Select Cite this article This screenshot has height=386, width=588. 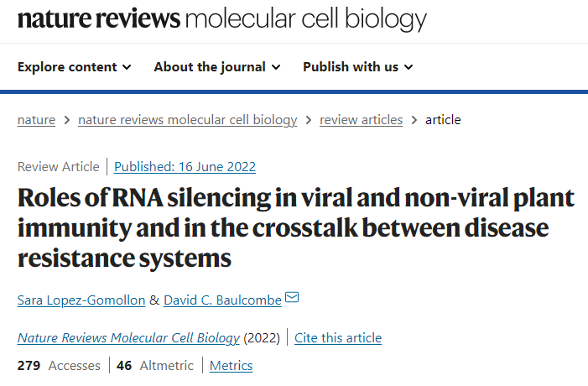tap(338, 338)
